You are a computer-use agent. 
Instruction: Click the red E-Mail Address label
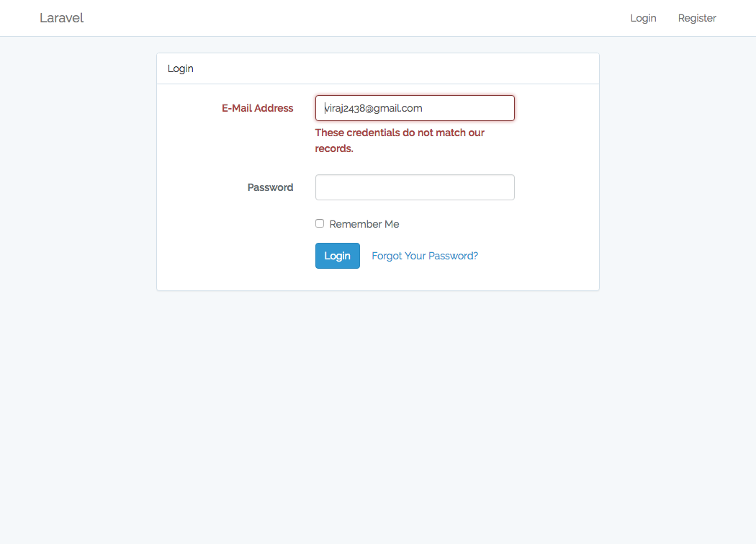coord(257,108)
